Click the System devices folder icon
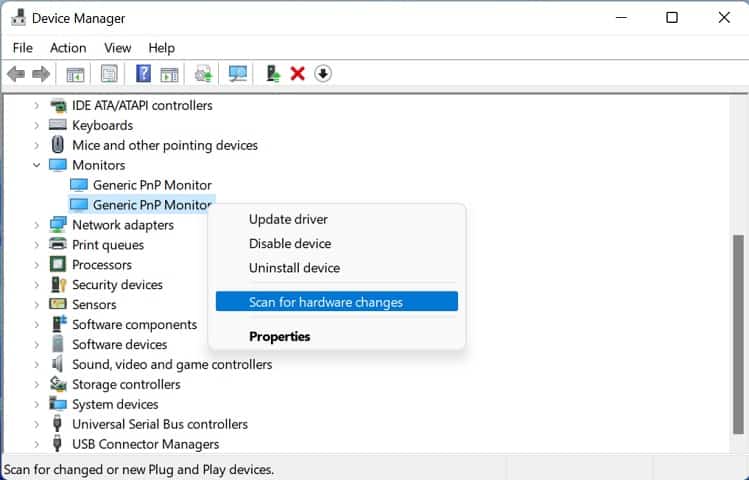Image resolution: width=749 pixels, height=480 pixels. [58, 404]
